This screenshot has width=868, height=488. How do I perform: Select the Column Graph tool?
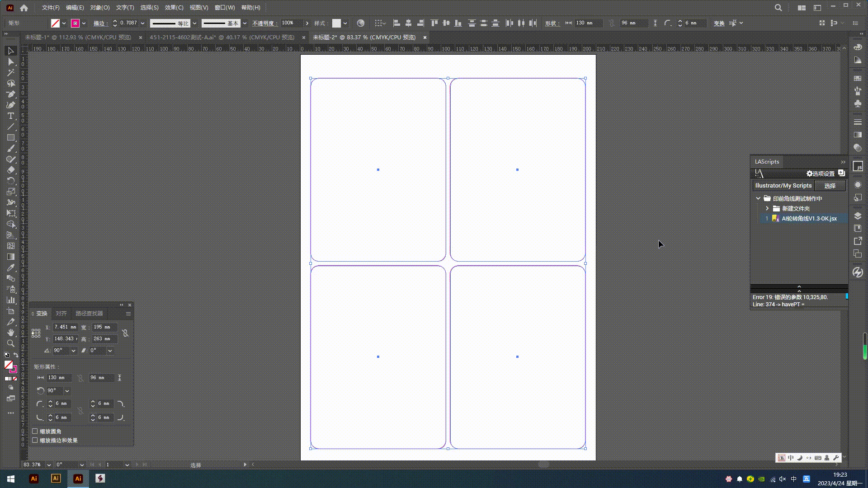(11, 300)
